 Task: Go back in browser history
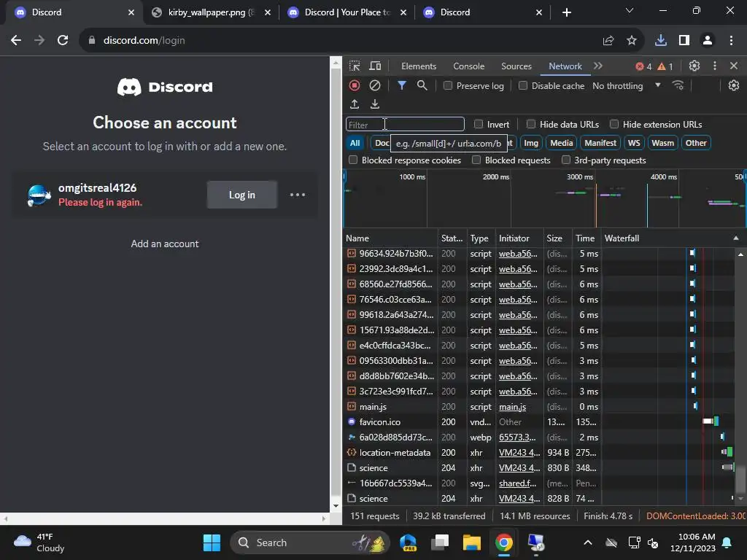click(x=16, y=41)
